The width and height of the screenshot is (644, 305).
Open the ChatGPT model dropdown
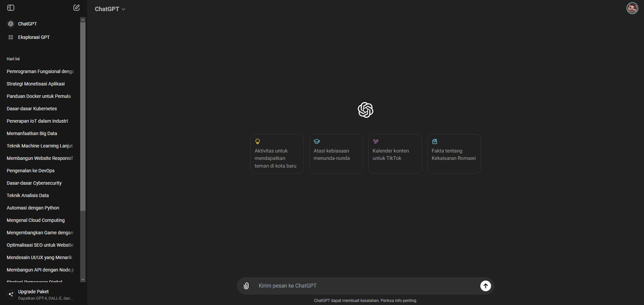pyautogui.click(x=110, y=9)
